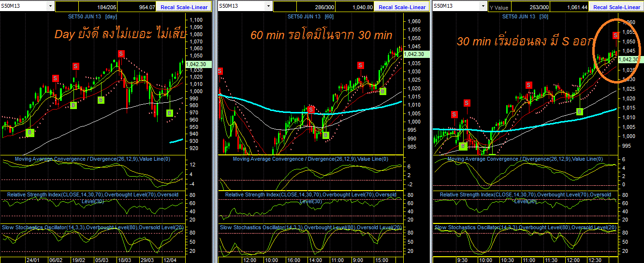Open the S50M13 symbol dropdown in the day chart
Screen dimensions: 644x263
click(x=50, y=6)
